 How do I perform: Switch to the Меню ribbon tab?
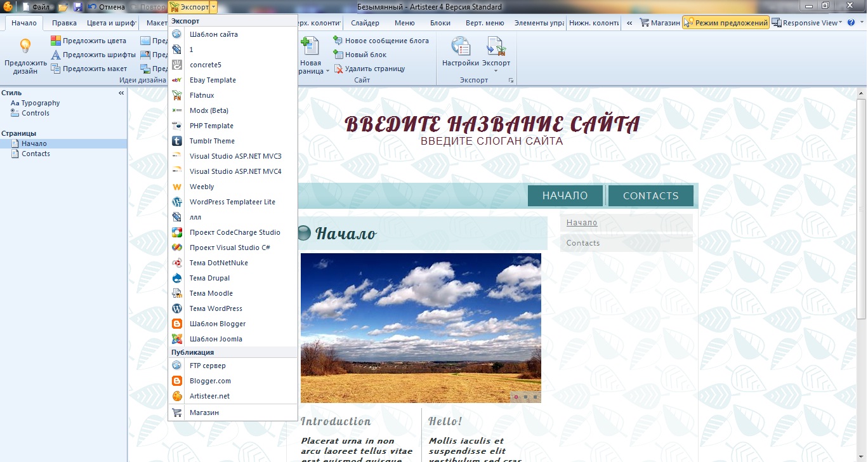pyautogui.click(x=404, y=23)
